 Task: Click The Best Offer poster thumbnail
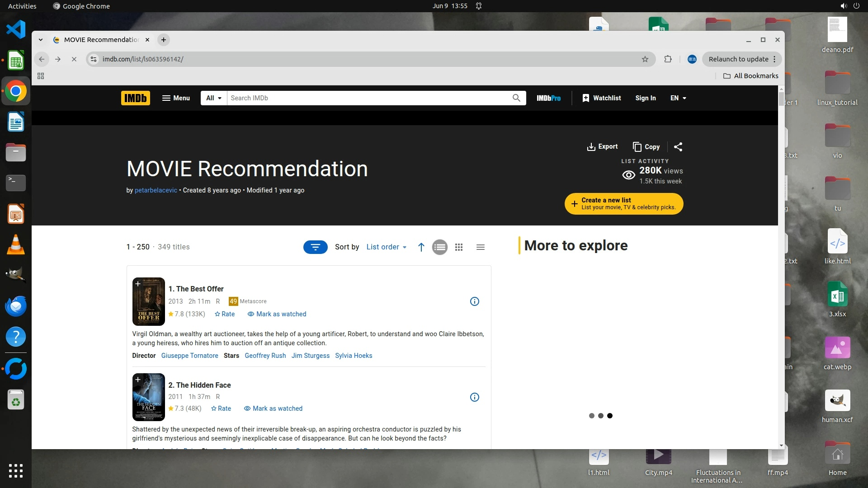tap(149, 302)
